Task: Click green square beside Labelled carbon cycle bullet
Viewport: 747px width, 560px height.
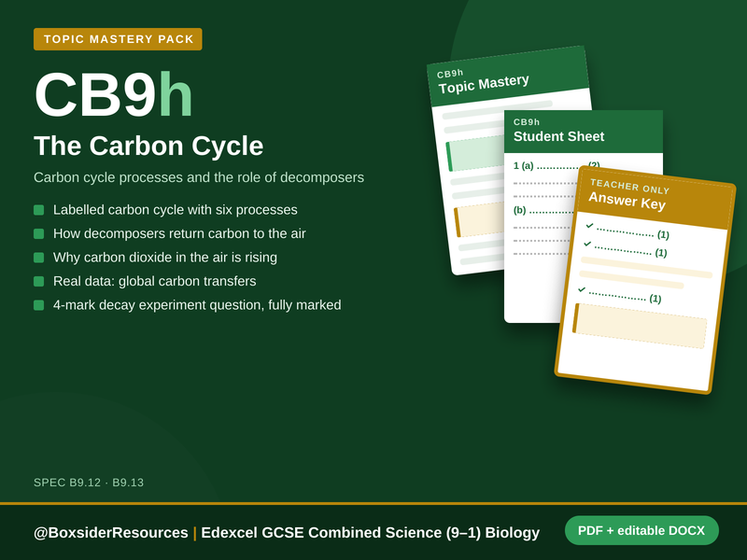Action: click(39, 210)
